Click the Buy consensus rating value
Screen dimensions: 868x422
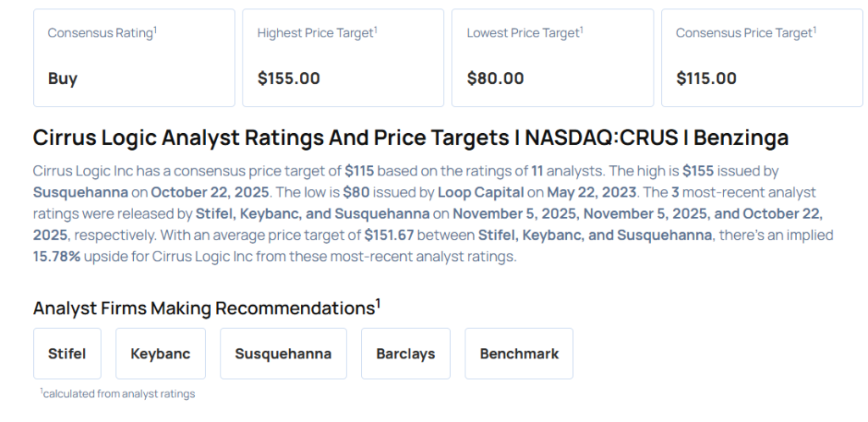(x=63, y=79)
